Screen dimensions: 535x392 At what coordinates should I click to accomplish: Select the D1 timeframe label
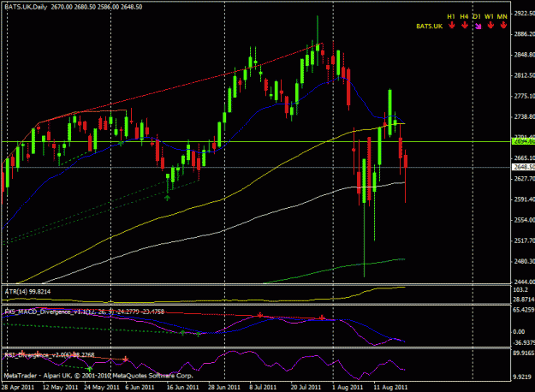coord(477,16)
